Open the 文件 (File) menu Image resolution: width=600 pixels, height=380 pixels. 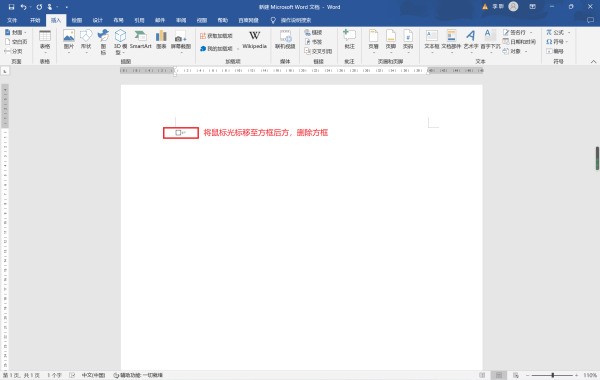pyautogui.click(x=12, y=20)
